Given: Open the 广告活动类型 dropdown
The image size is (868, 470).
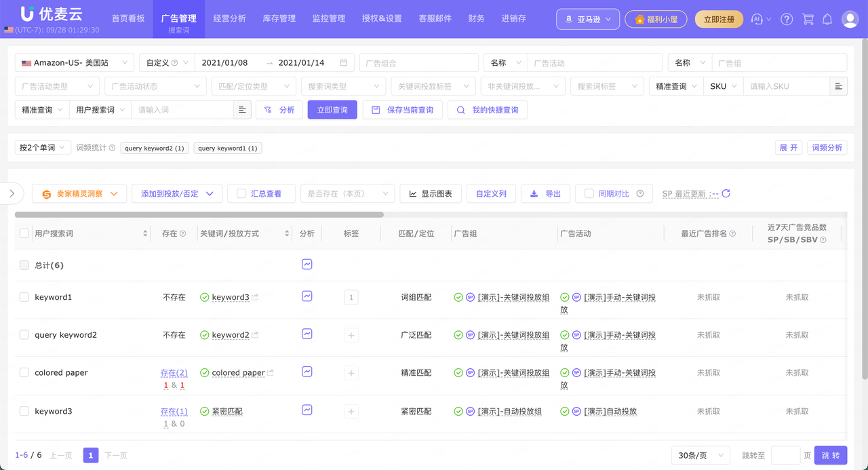Looking at the screenshot, I should pyautogui.click(x=57, y=86).
